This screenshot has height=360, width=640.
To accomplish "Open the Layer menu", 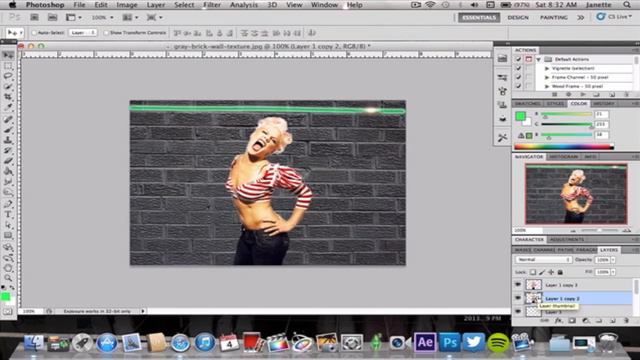I will [x=156, y=5].
